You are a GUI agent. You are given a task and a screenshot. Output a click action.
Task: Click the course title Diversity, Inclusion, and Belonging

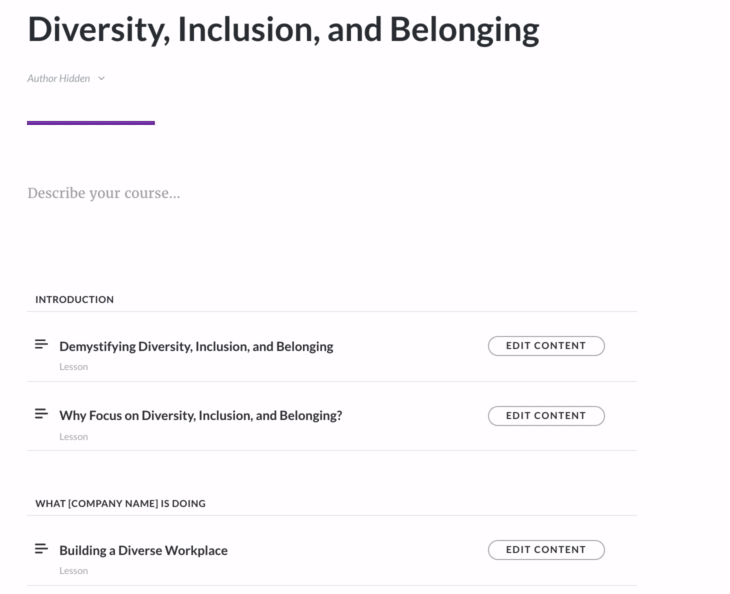pyautogui.click(x=283, y=30)
